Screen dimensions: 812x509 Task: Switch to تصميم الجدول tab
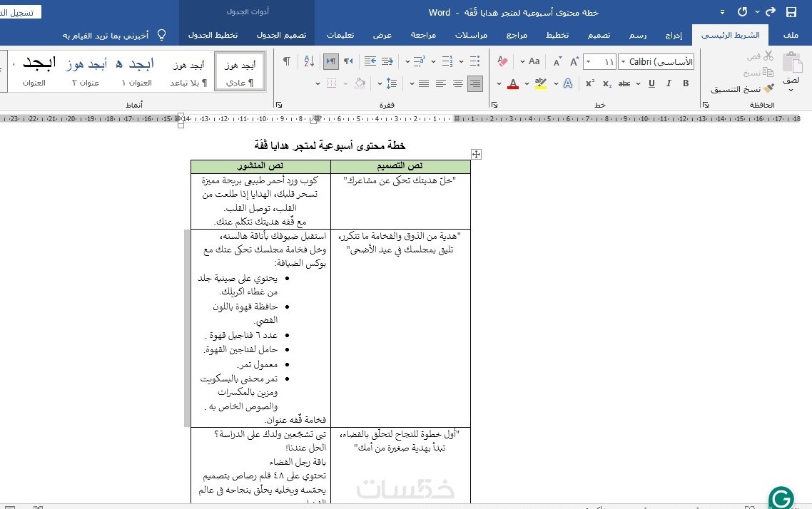281,35
